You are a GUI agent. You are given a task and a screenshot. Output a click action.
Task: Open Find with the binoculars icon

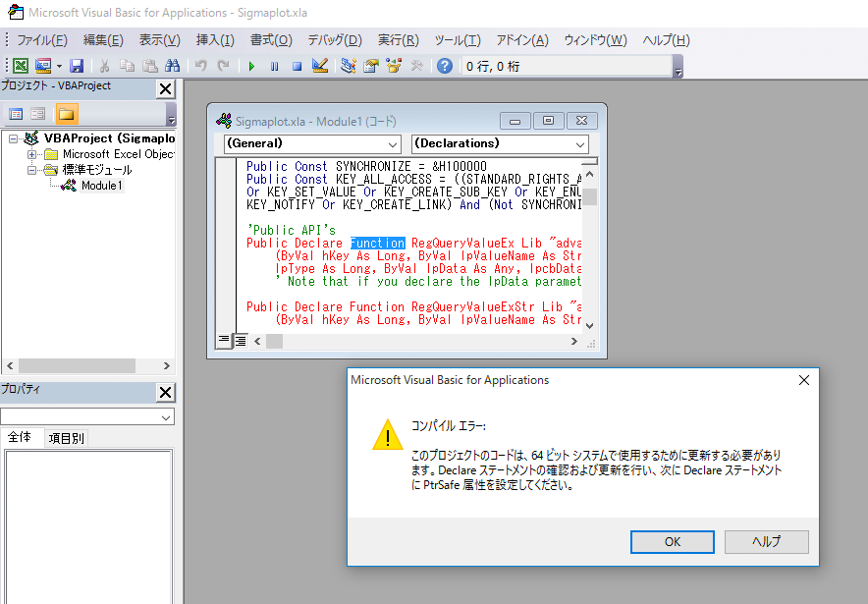(x=172, y=67)
